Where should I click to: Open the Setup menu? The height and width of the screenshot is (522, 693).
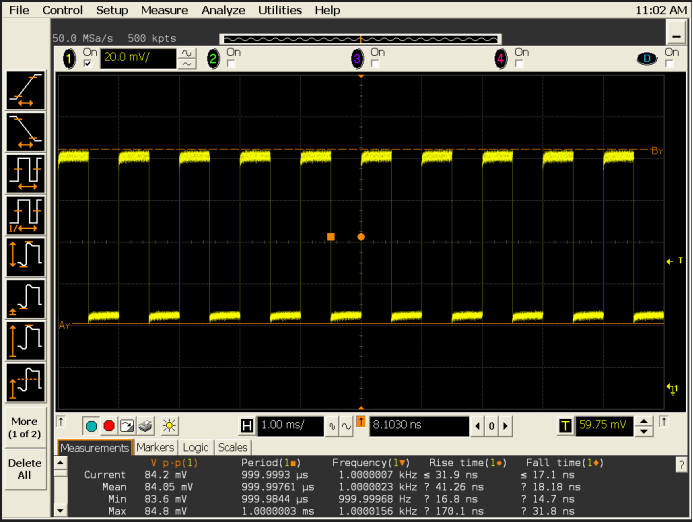112,10
